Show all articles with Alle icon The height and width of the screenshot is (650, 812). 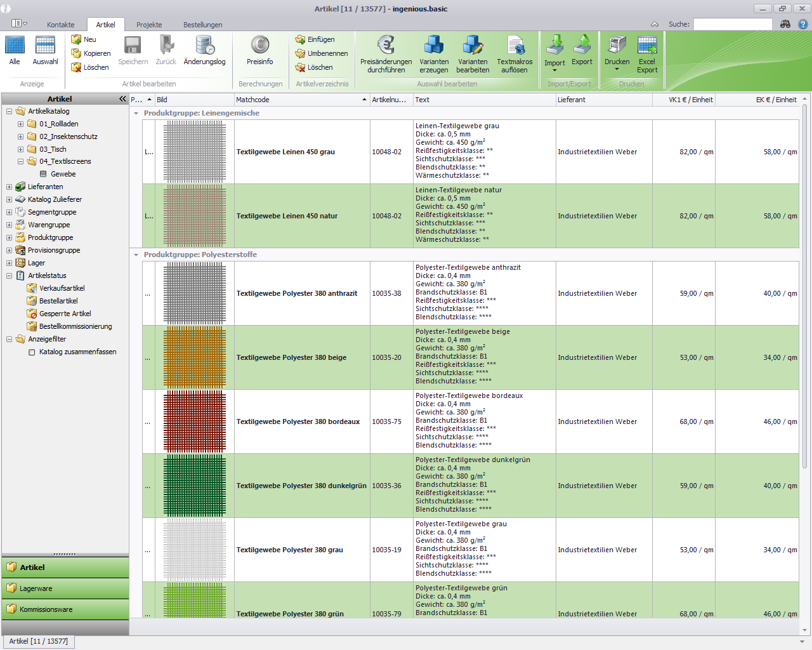(x=15, y=45)
